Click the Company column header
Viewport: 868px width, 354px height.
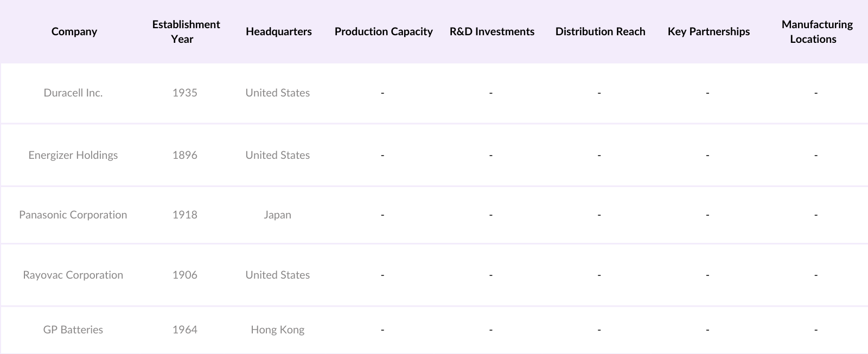[x=74, y=31]
